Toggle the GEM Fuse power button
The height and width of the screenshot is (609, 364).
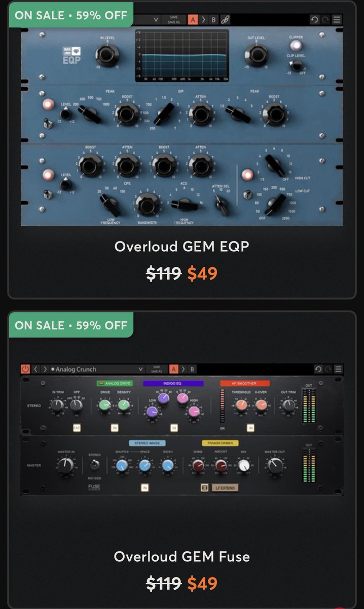click(25, 369)
